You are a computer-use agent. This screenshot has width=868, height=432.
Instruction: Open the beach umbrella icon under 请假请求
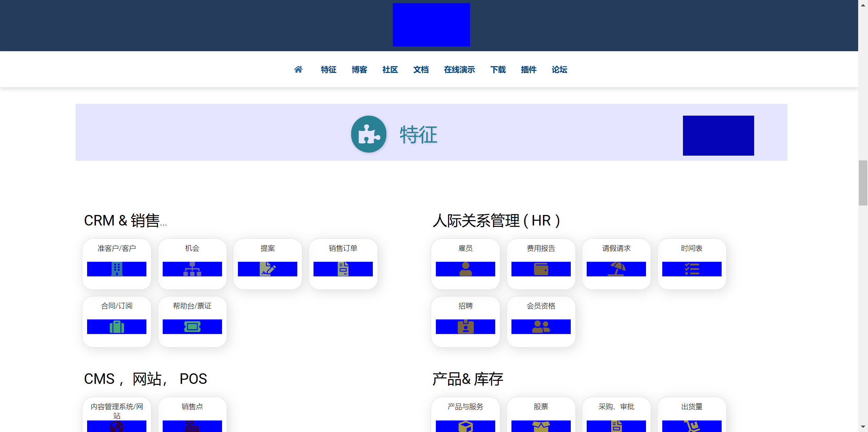coord(616,269)
